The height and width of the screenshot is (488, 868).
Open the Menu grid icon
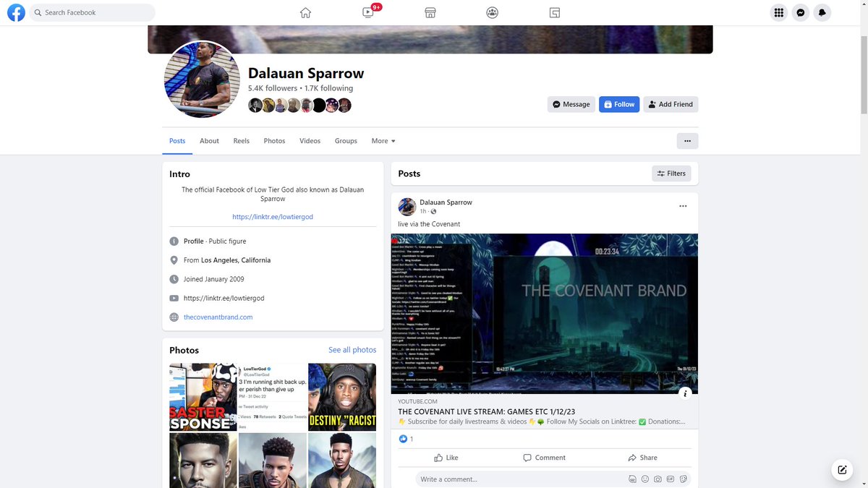tap(778, 12)
